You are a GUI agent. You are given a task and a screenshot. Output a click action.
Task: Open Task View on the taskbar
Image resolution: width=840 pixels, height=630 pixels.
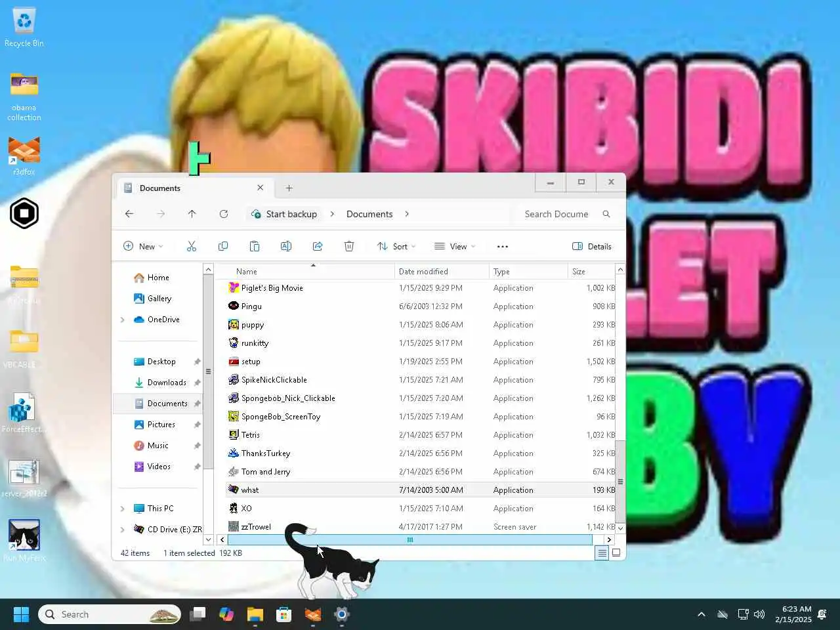(x=198, y=614)
